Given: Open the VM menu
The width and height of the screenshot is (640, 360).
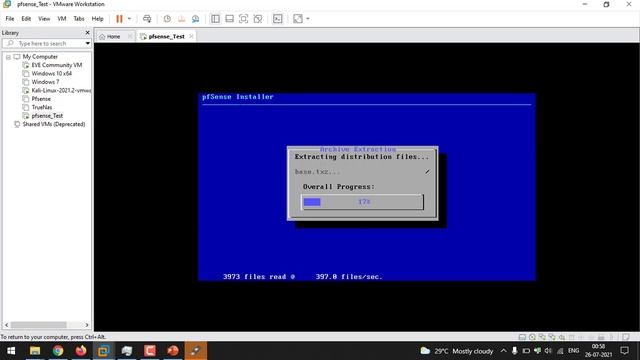Looking at the screenshot, I should (x=62, y=19).
